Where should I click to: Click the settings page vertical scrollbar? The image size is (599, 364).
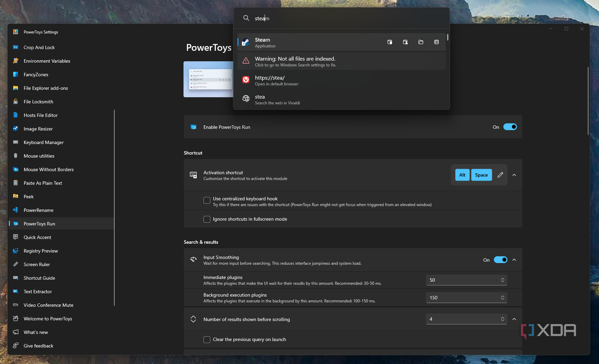tap(588, 101)
